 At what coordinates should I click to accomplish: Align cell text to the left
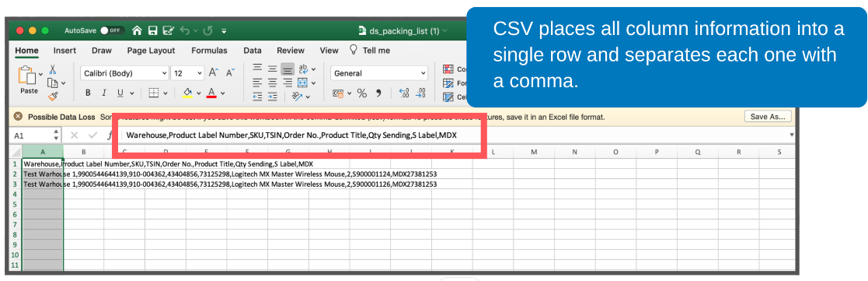point(257,83)
